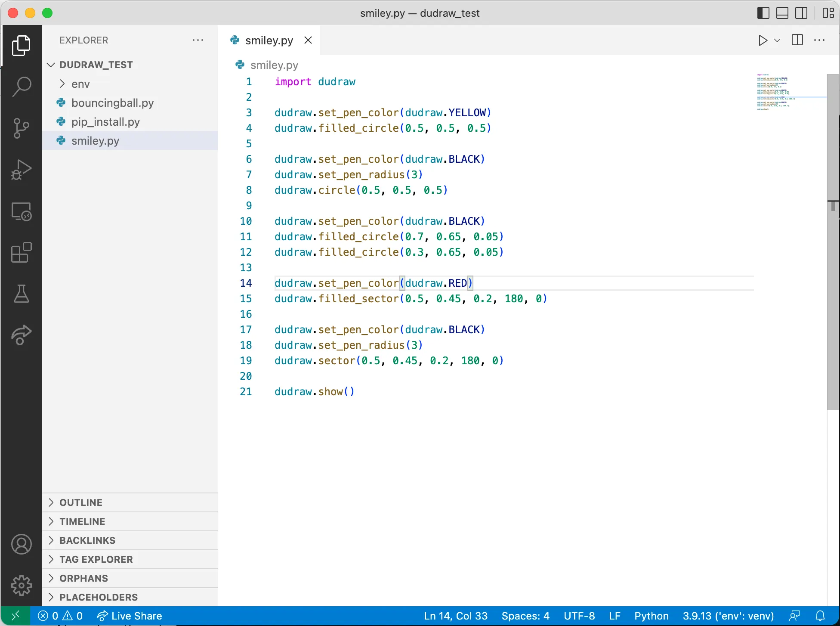Toggle the primary side bar visibility
Image resolution: width=840 pixels, height=626 pixels.
click(763, 13)
